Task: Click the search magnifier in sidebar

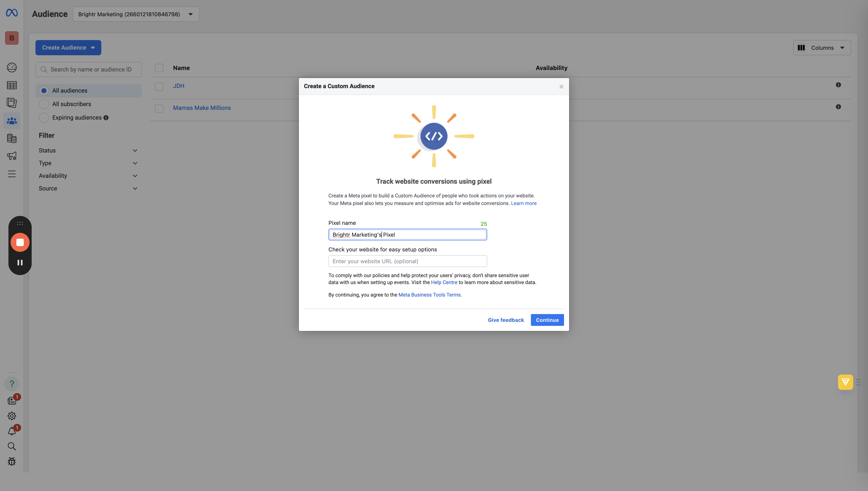Action: (x=12, y=446)
